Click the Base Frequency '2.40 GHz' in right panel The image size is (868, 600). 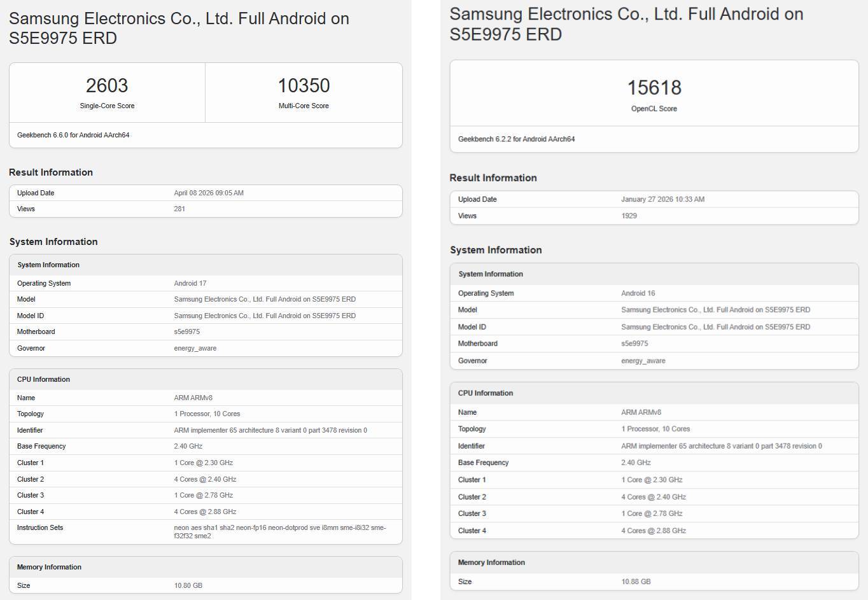tap(636, 463)
